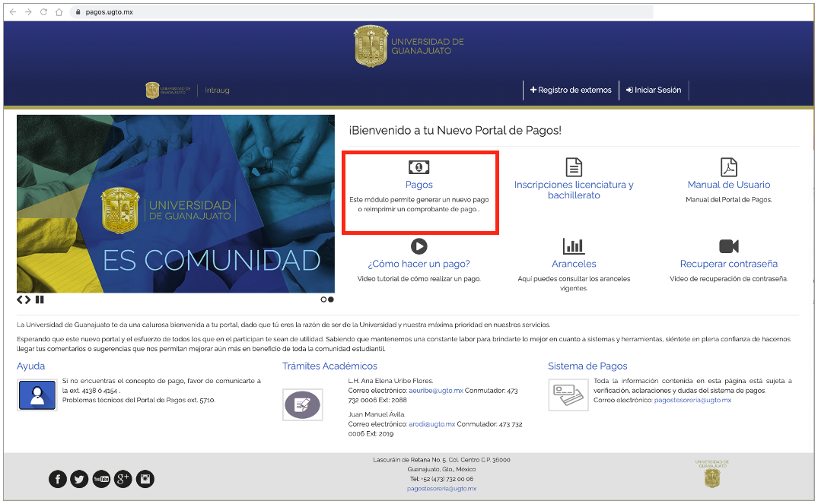
Task: Click the Inscripciones document icon
Action: [x=574, y=167]
